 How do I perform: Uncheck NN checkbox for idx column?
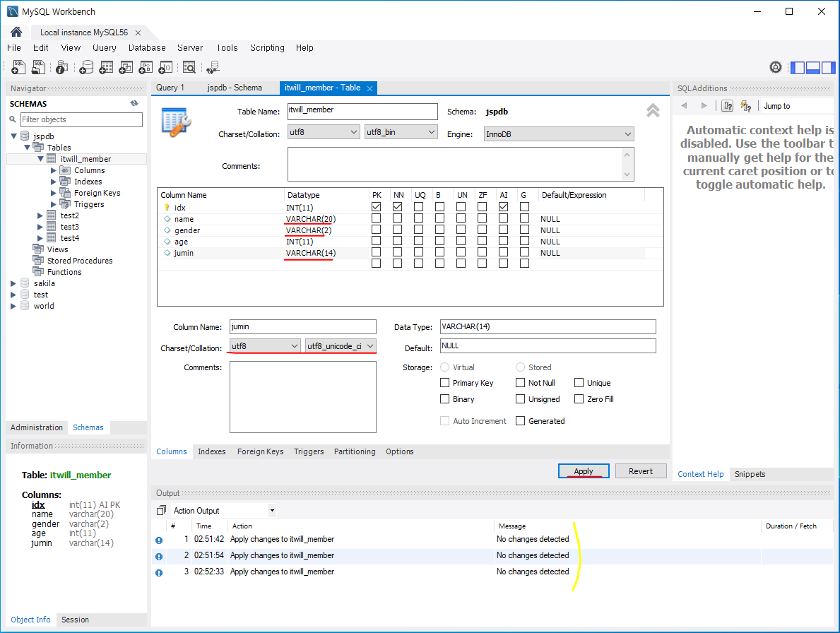(x=398, y=207)
